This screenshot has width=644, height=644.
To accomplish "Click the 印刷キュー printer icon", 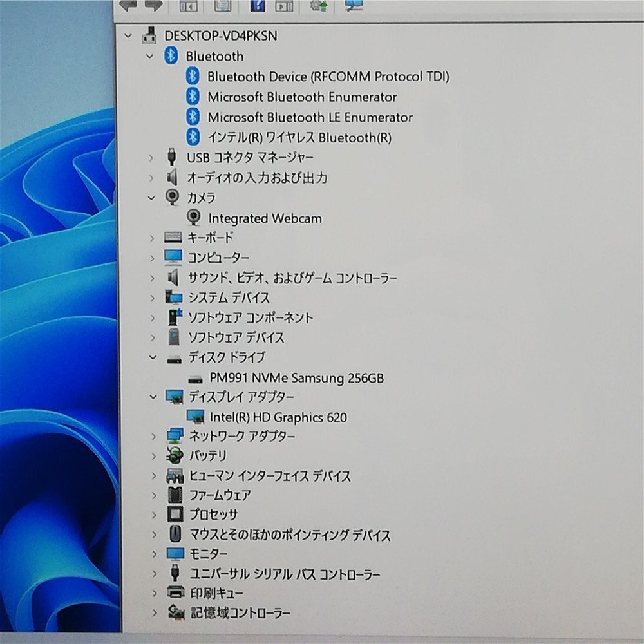I will point(176,592).
